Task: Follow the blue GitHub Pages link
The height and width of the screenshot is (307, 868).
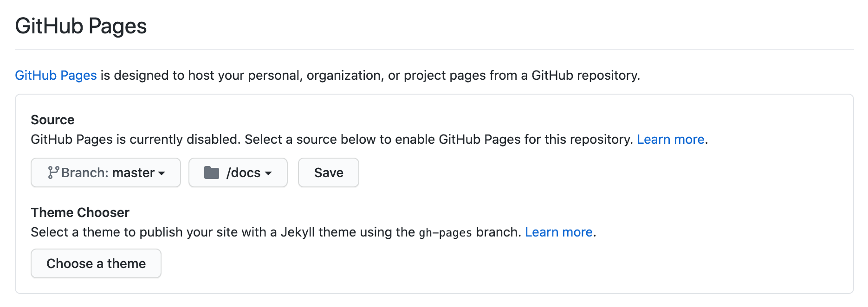Action: coord(56,75)
